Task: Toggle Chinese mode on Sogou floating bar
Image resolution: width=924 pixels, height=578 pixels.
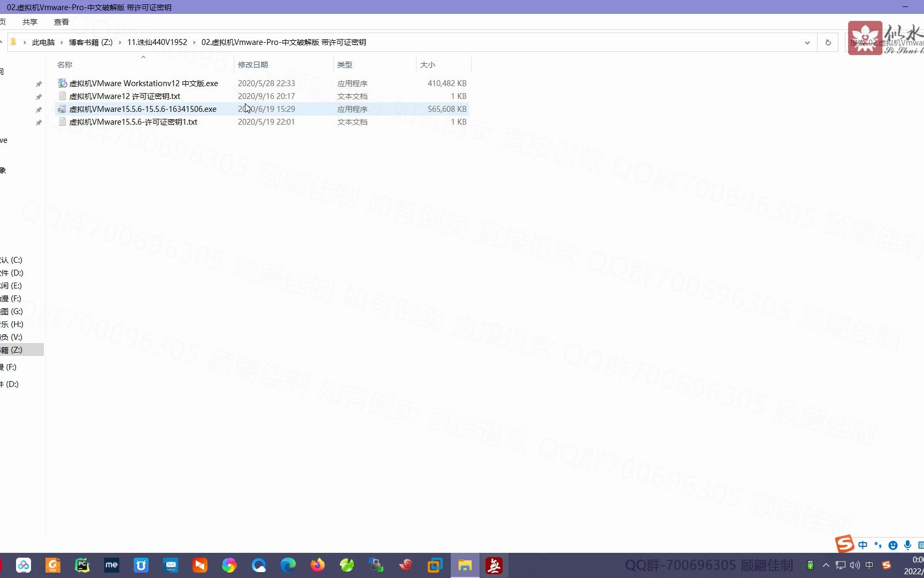Action: (x=863, y=545)
